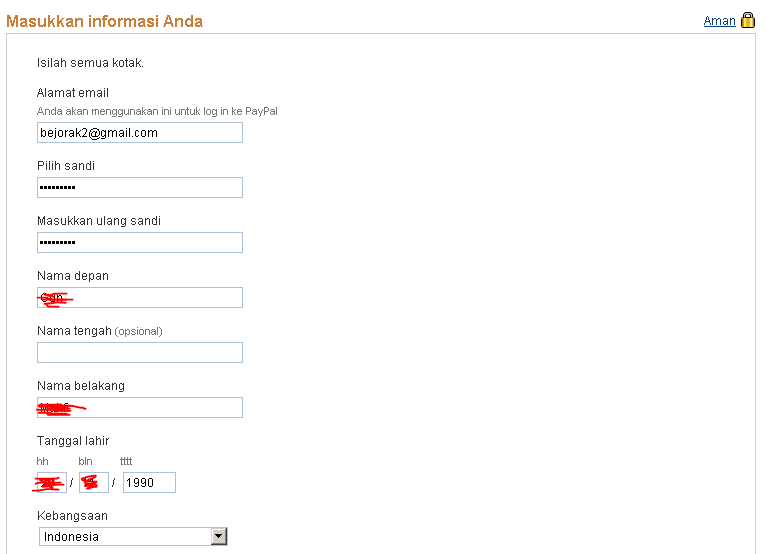767x554 pixels.
Task: Select the bln birth month box
Action: [x=94, y=483]
